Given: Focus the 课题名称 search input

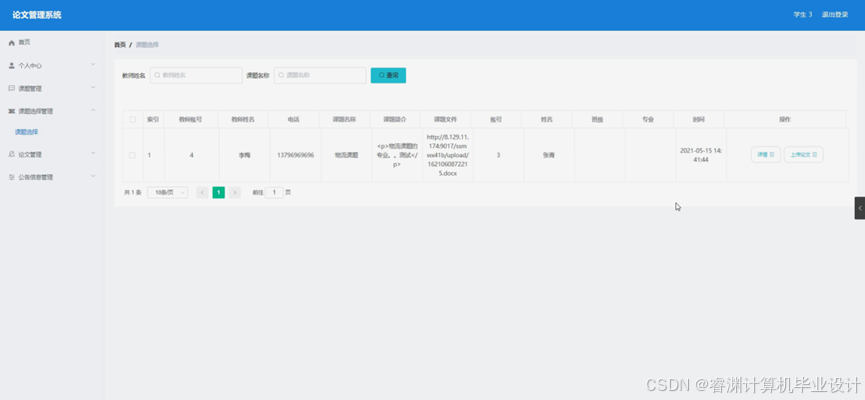Looking at the screenshot, I should click(320, 76).
